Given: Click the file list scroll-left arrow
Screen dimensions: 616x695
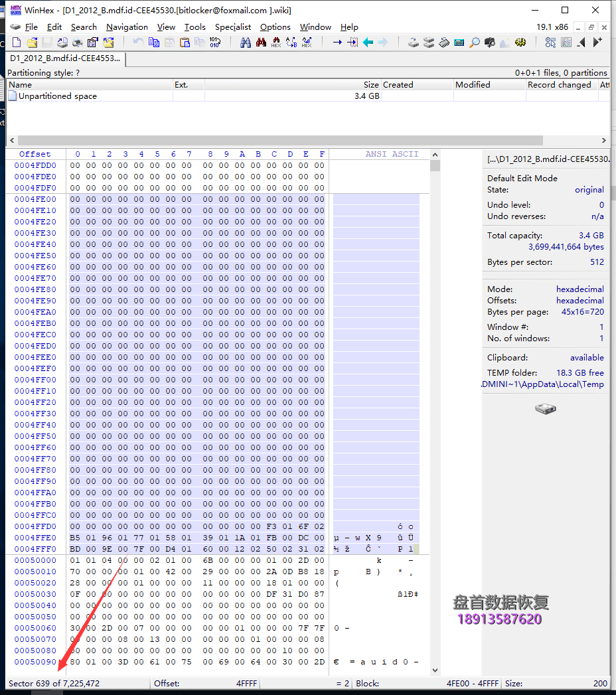Looking at the screenshot, I should (13, 141).
